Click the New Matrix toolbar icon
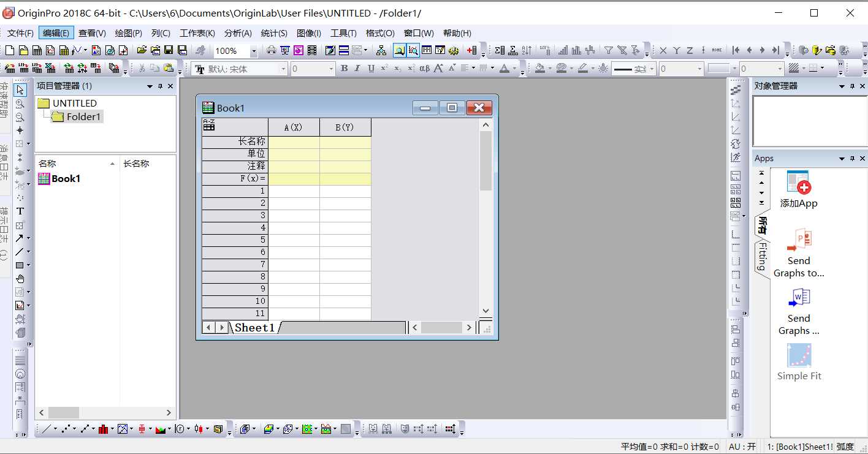 (x=64, y=50)
